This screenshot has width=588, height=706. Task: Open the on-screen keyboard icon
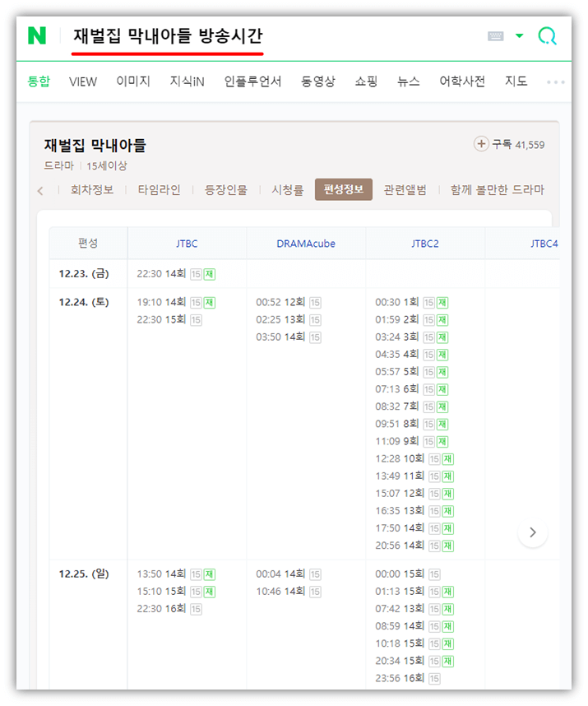pyautogui.click(x=495, y=36)
